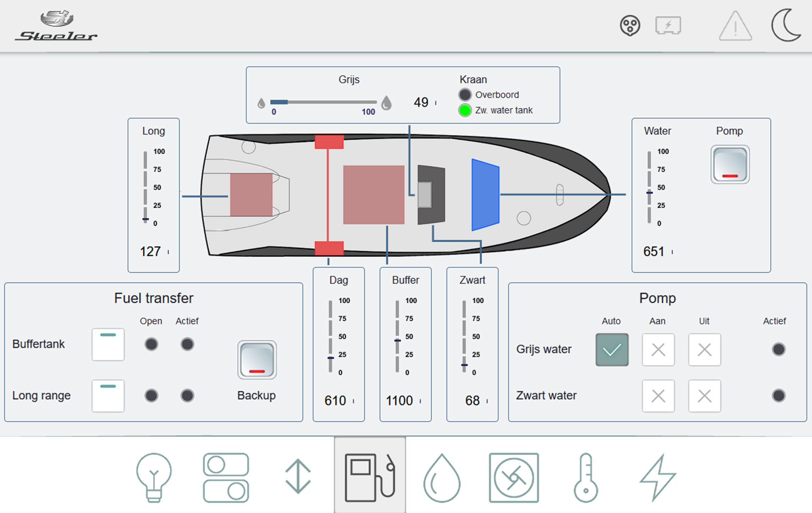Open the lightning bolt power page
The height and width of the screenshot is (513, 812).
click(x=658, y=478)
